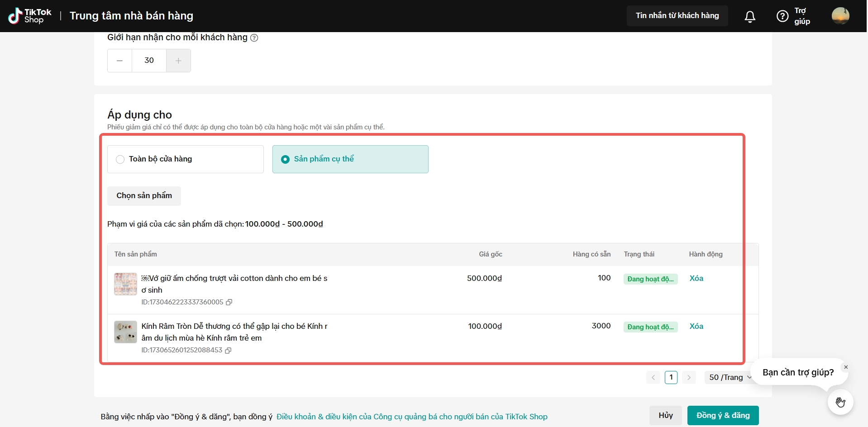Open "Tin nhắn từ khách hàng" messages
The image size is (868, 427).
pyautogui.click(x=677, y=16)
